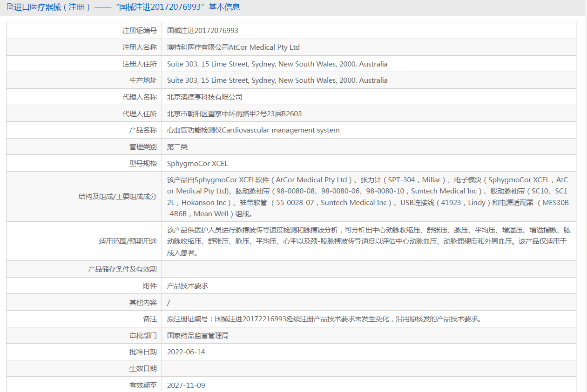Click the 有效期至 label
The image size is (587, 392).
click(x=143, y=385)
